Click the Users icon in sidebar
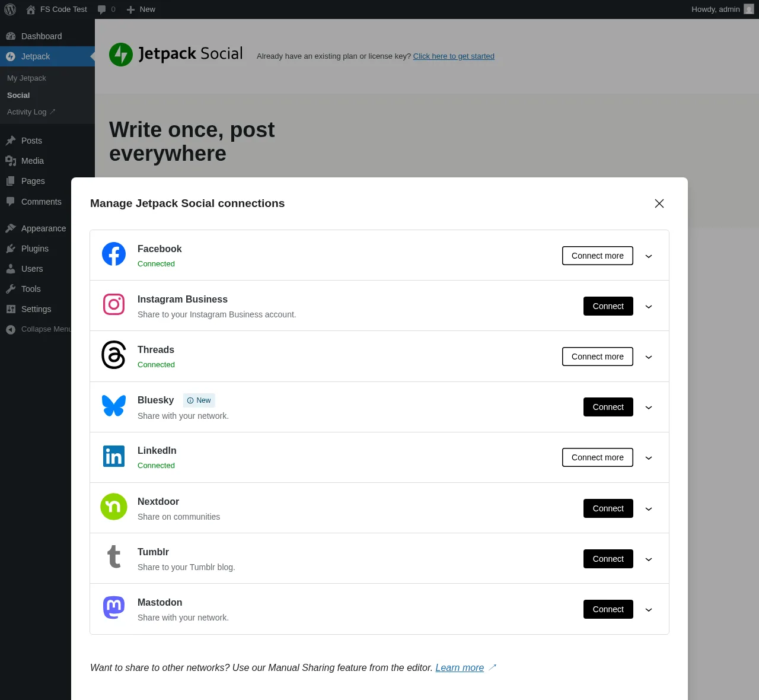The height and width of the screenshot is (700, 759). pos(11,269)
